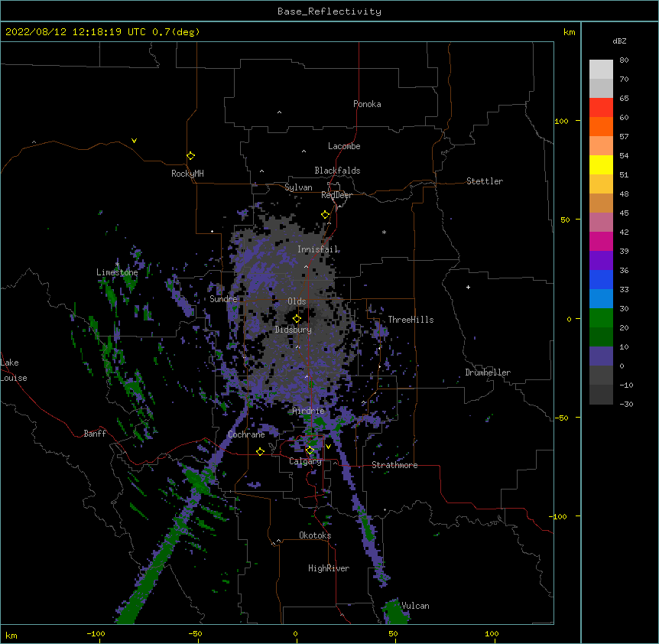Click the Lacombe city label
Image resolution: width=659 pixels, height=644 pixels.
[344, 146]
